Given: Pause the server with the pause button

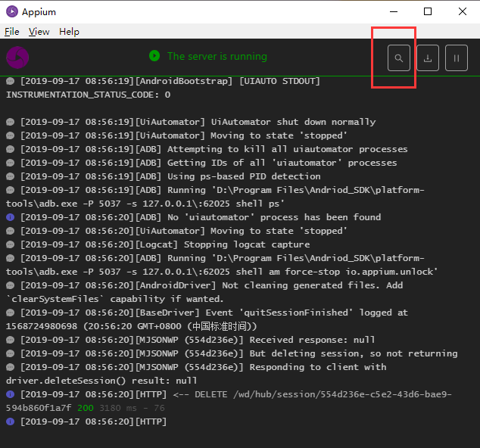Looking at the screenshot, I should (x=456, y=58).
